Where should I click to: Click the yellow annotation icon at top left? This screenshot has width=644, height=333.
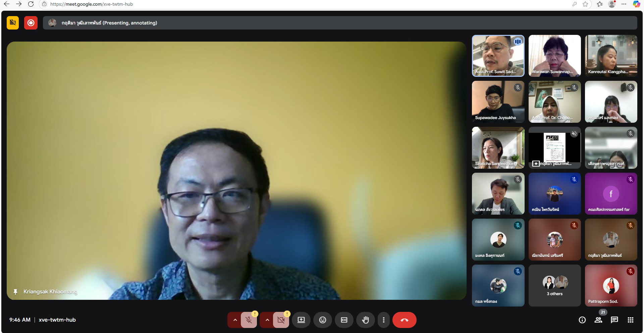click(13, 23)
